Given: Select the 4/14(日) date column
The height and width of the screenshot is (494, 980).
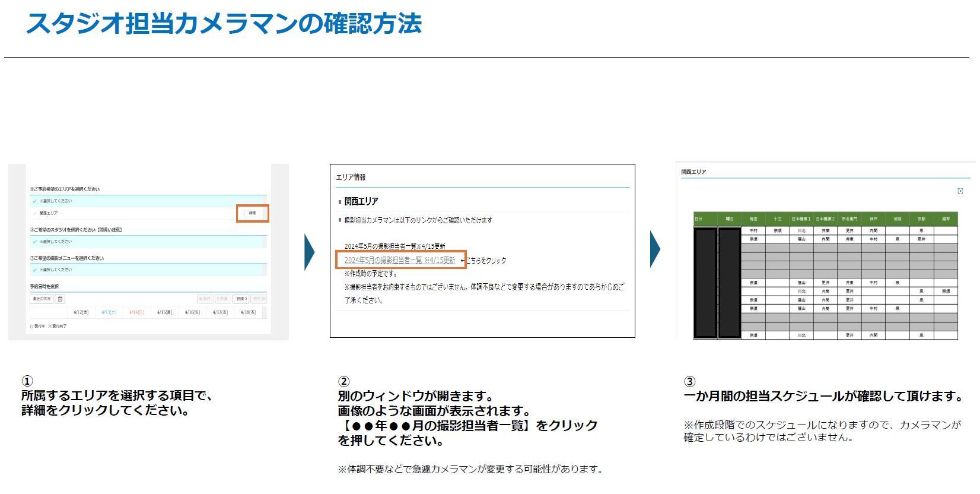Looking at the screenshot, I should pyautogui.click(x=136, y=312).
